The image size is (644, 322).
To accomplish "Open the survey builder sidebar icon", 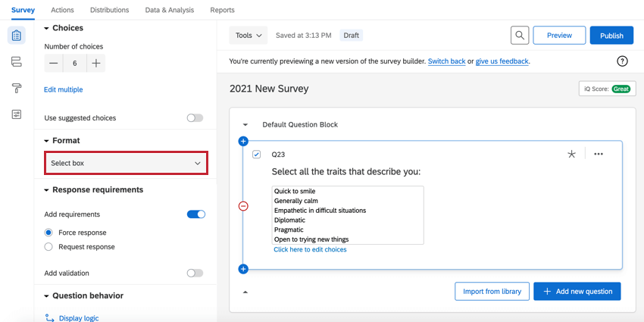I will coord(17,35).
